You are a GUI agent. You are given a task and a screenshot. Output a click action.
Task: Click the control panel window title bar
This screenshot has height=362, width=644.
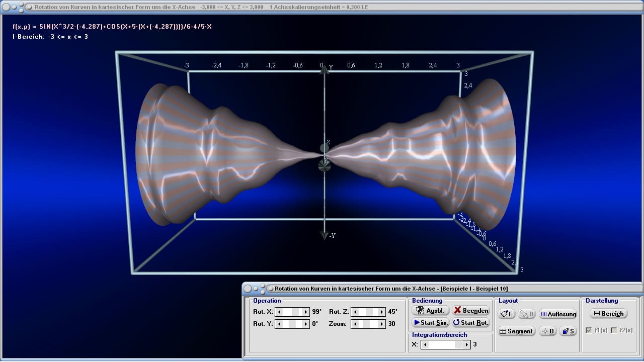[443, 289]
